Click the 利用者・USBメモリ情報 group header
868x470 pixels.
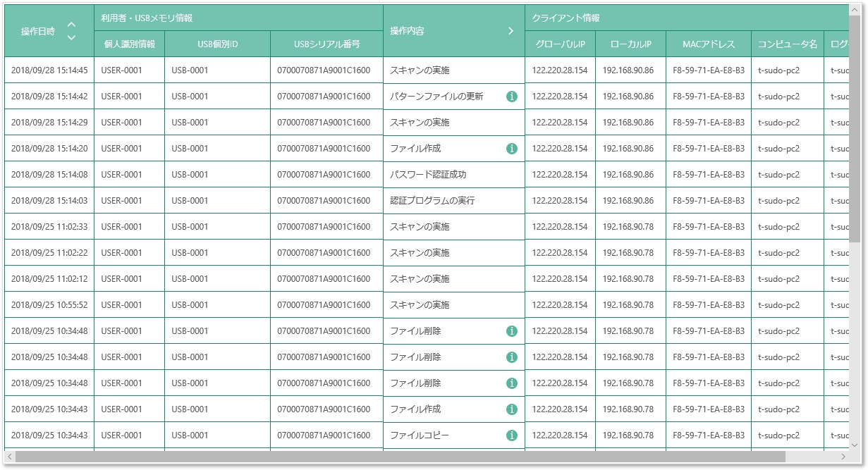click(238, 18)
